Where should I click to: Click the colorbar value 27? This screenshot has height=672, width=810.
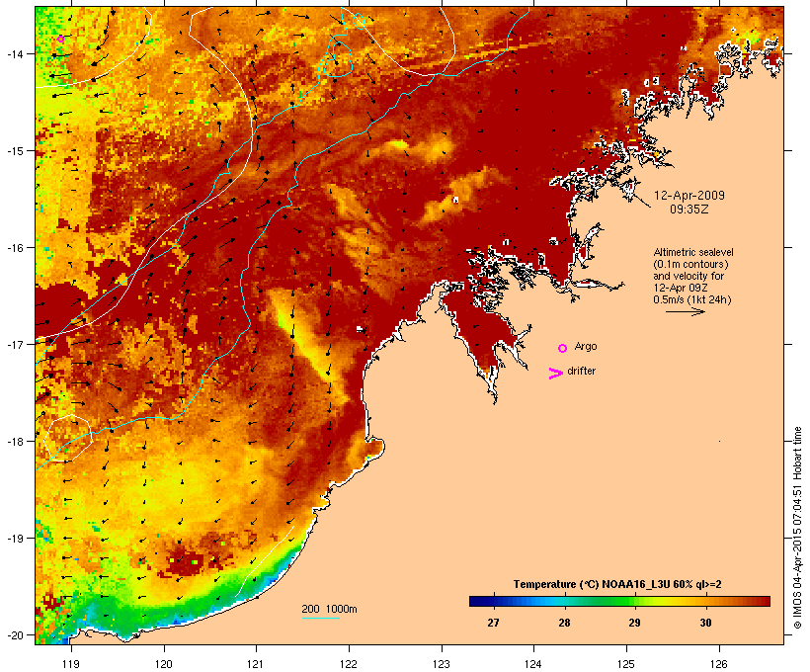pyautogui.click(x=493, y=623)
